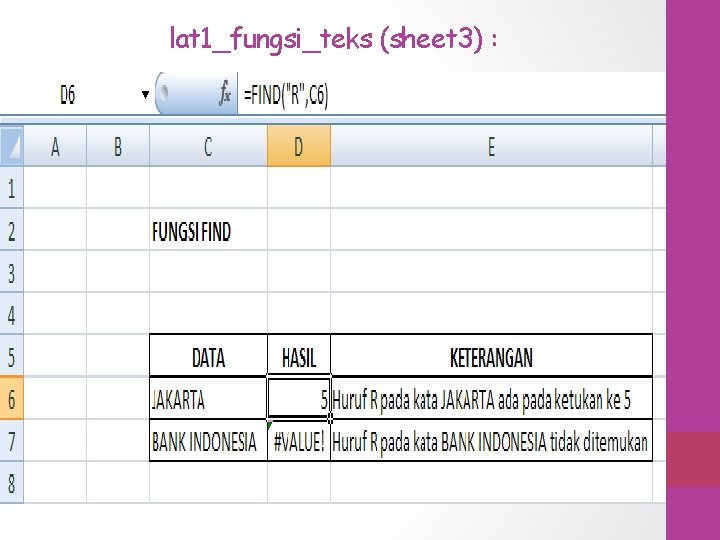The height and width of the screenshot is (540, 720).
Task: Select row 3 header
Action: click(11, 272)
